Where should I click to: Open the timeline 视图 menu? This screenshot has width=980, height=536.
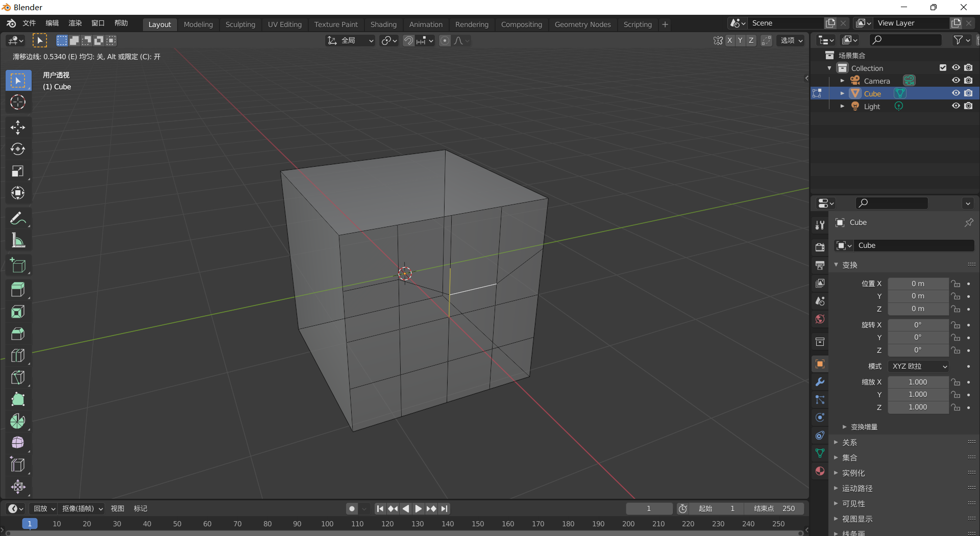[x=117, y=508]
